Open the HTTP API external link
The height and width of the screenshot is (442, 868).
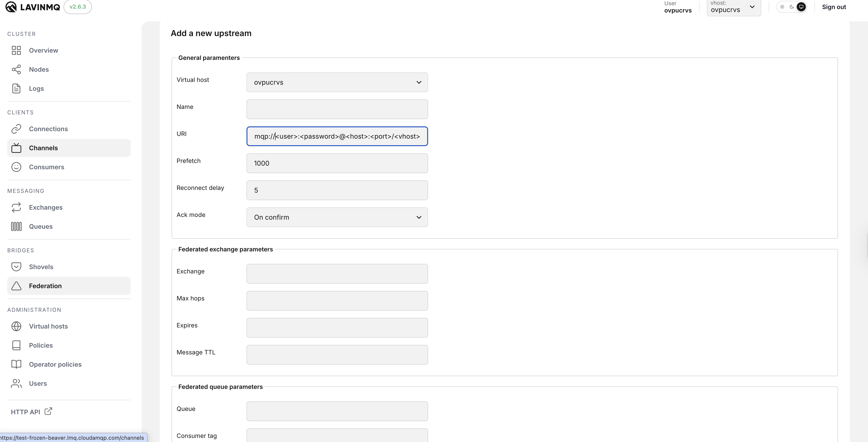31,412
